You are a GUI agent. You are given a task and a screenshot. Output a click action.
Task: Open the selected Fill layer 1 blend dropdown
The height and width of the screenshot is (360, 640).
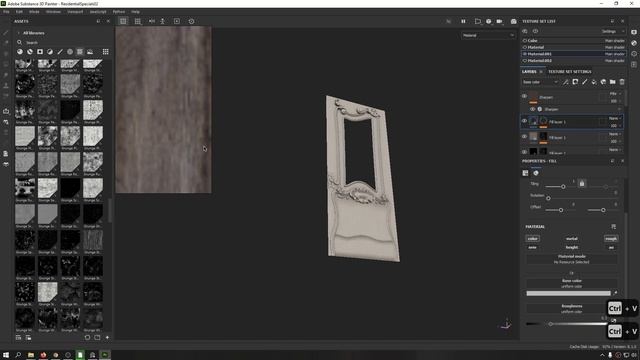pos(615,118)
